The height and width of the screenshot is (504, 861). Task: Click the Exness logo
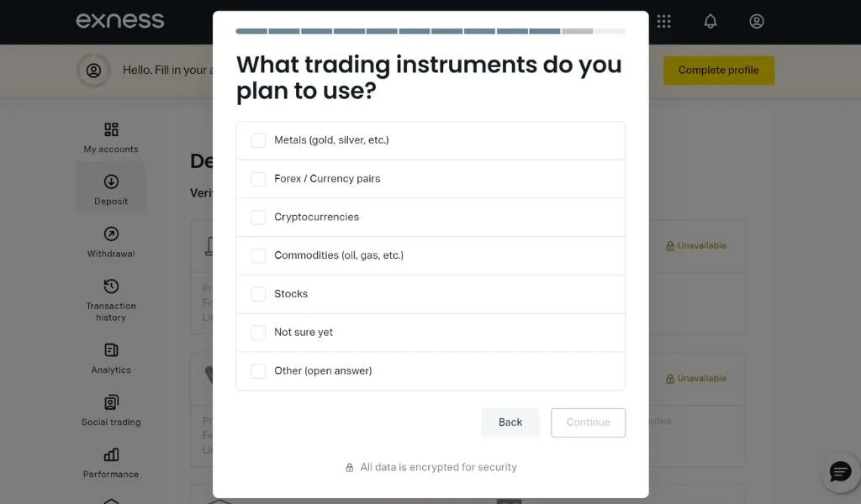click(x=119, y=22)
